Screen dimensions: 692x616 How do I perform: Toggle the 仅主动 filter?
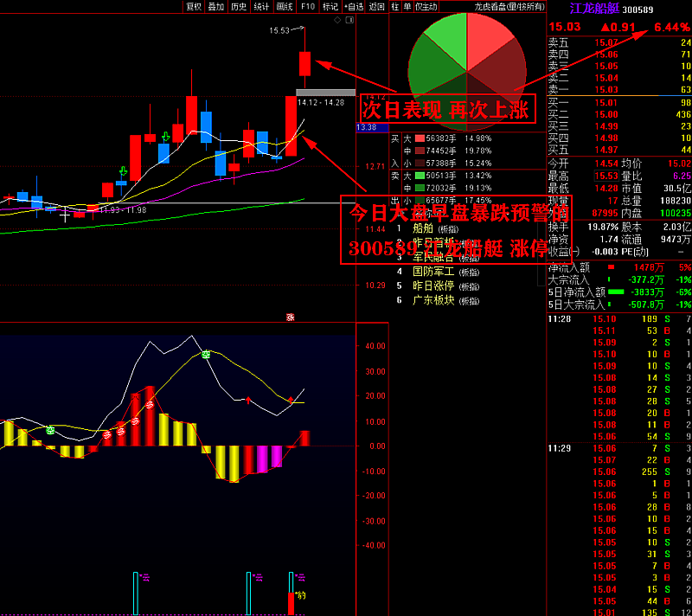point(426,6)
